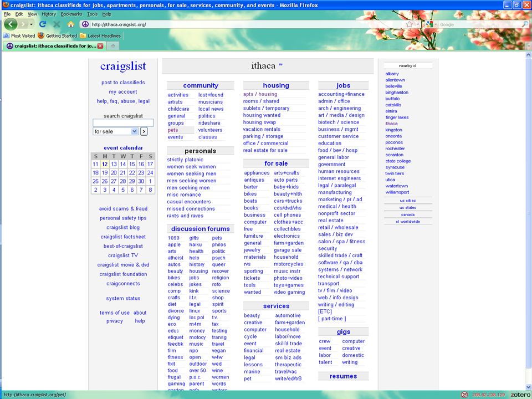Image resolution: width=532 pixels, height=399 pixels.
Task: Click the 'craigslist' logo heading
Action: (123, 66)
